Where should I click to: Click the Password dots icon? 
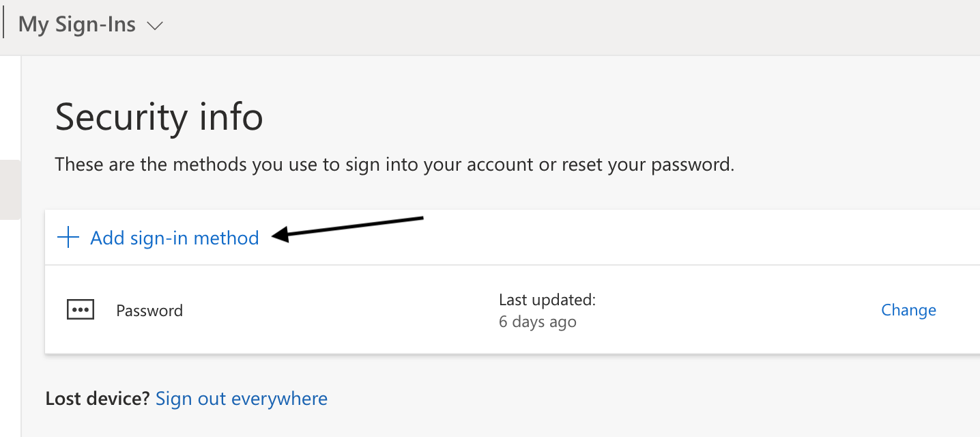tap(80, 310)
